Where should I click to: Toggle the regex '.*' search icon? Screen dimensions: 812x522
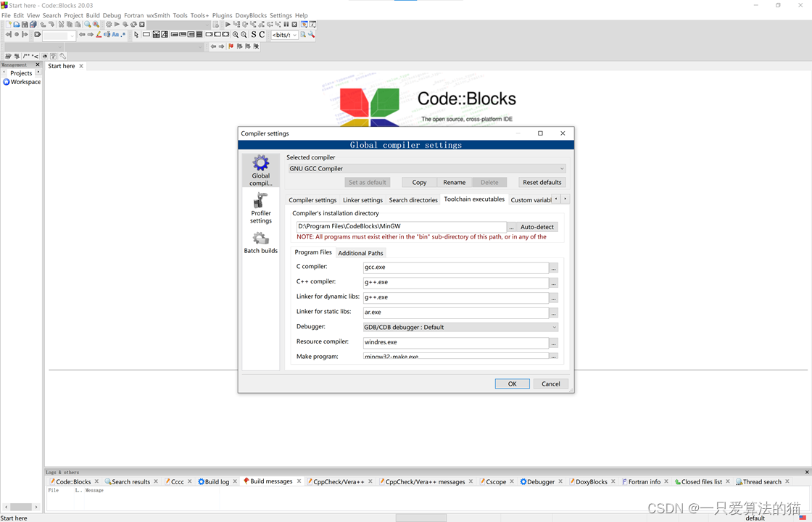click(x=123, y=35)
